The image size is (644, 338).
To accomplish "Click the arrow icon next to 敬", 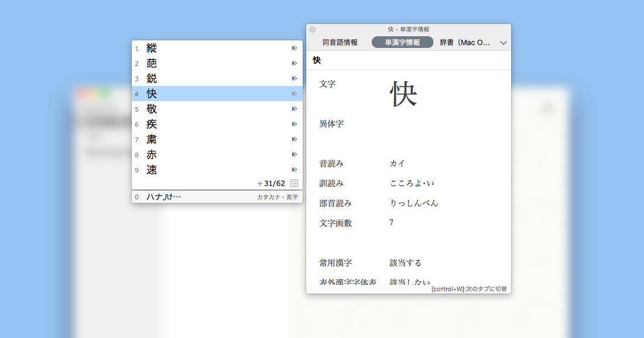I will point(294,109).
